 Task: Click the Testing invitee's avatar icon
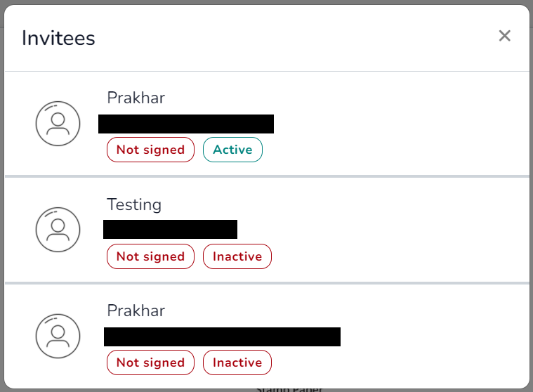[x=58, y=230]
